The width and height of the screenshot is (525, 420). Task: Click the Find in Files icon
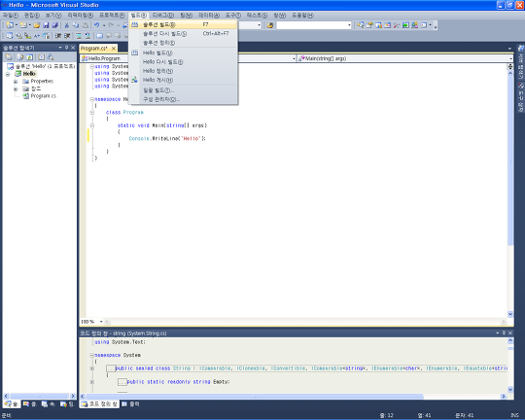[270, 25]
